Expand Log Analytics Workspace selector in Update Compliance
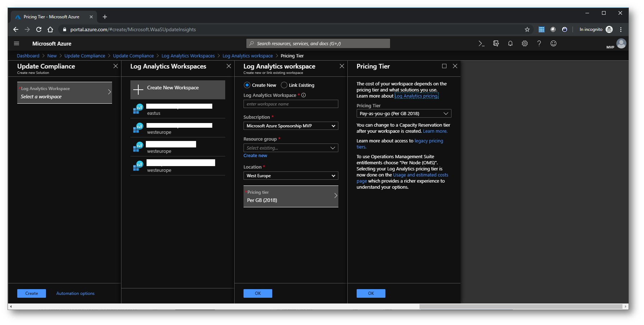The image size is (644, 325). click(65, 93)
